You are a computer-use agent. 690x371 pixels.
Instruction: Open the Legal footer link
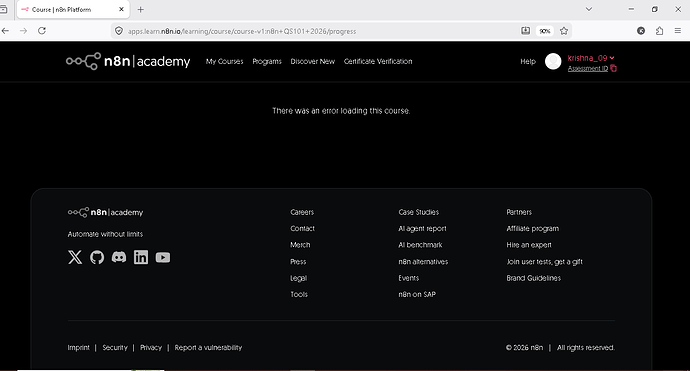click(298, 278)
